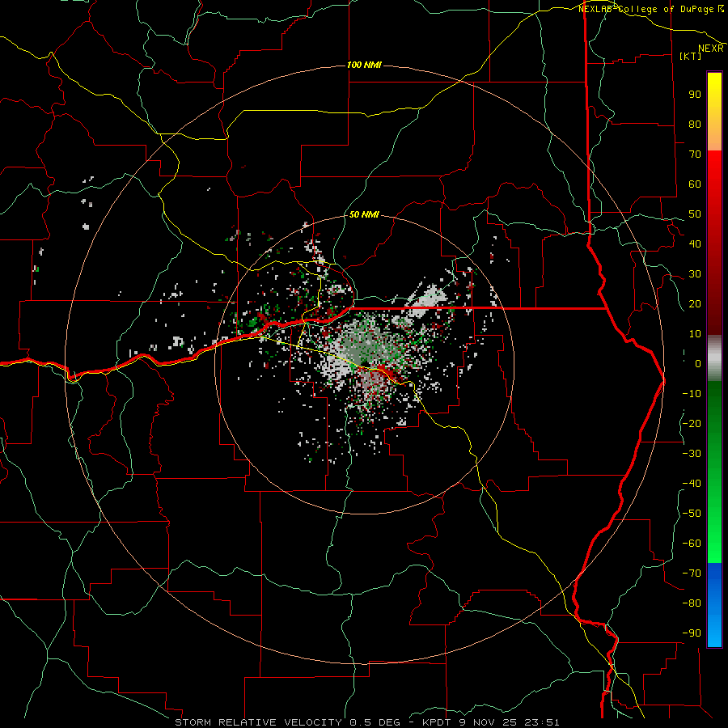Viewport: 728px width, 728px height.
Task: Click the positive "20" scale tick label
Action: (x=695, y=303)
